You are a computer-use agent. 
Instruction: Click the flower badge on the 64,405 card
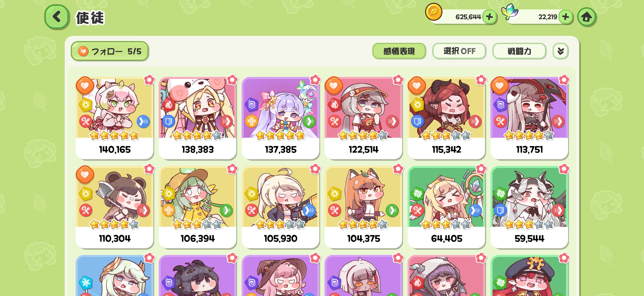(x=481, y=169)
